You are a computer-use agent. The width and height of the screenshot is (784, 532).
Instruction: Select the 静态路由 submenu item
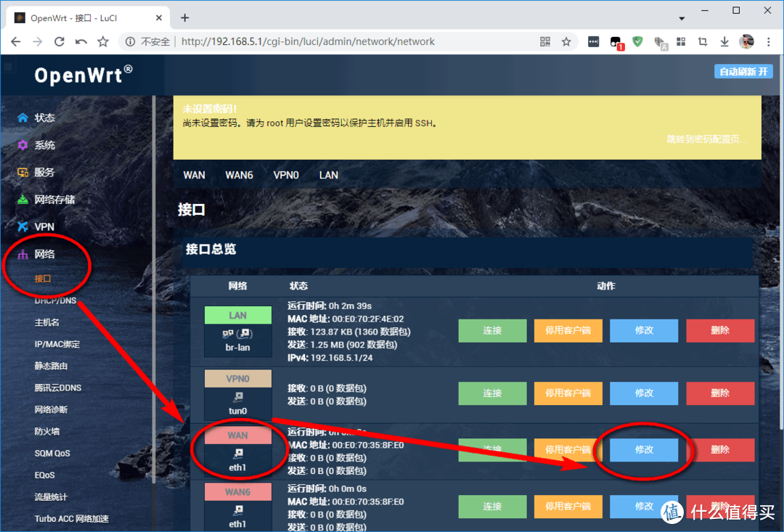[x=51, y=366]
